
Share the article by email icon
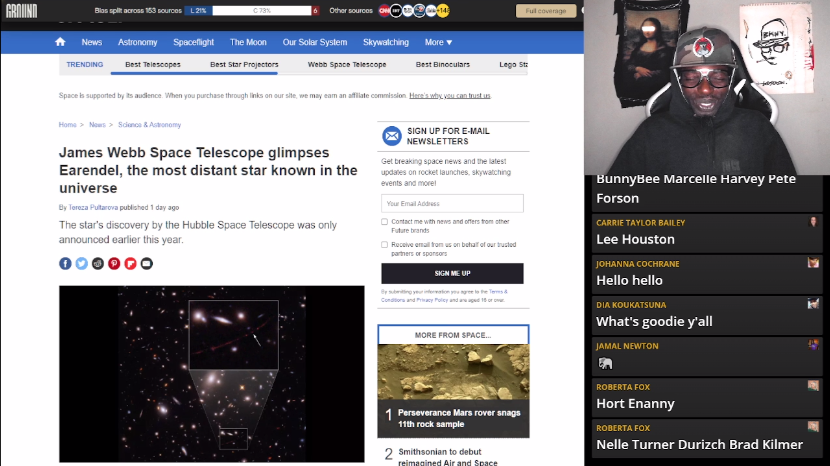coord(147,263)
